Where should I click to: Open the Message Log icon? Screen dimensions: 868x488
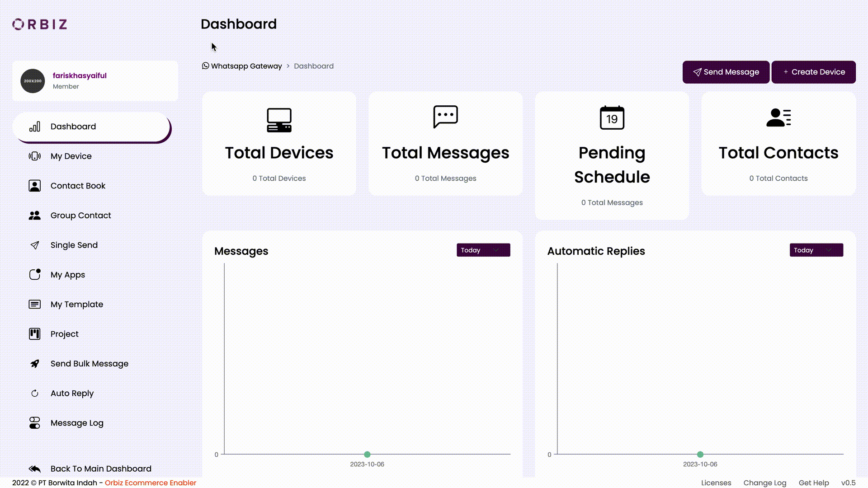click(35, 422)
